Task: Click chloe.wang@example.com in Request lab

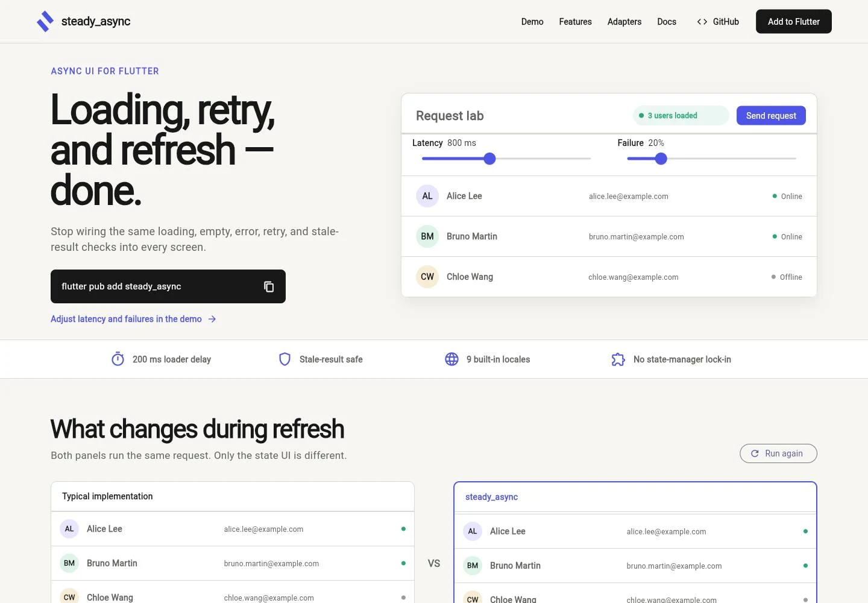Action: pos(634,277)
